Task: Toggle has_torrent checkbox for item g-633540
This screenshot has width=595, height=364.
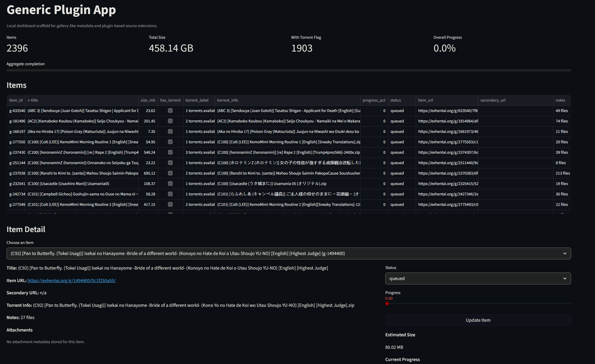Action: (x=170, y=111)
